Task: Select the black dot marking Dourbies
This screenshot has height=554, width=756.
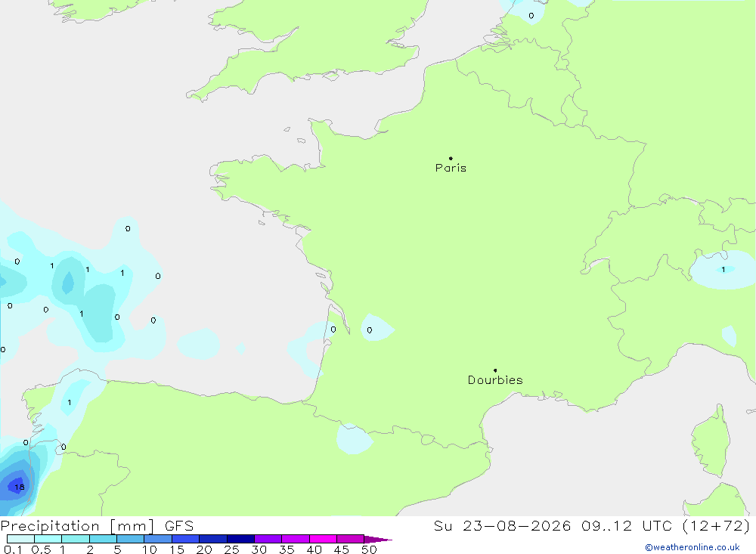Action: point(495,370)
